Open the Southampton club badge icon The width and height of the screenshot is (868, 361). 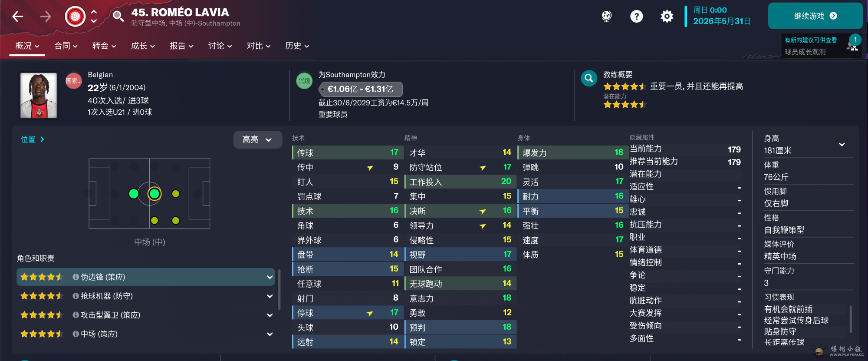(x=75, y=17)
